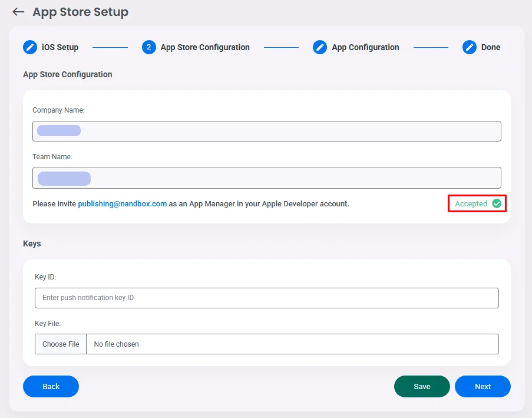Click the back arrow beside App Store Setup
This screenshot has width=532, height=418.
pos(18,12)
